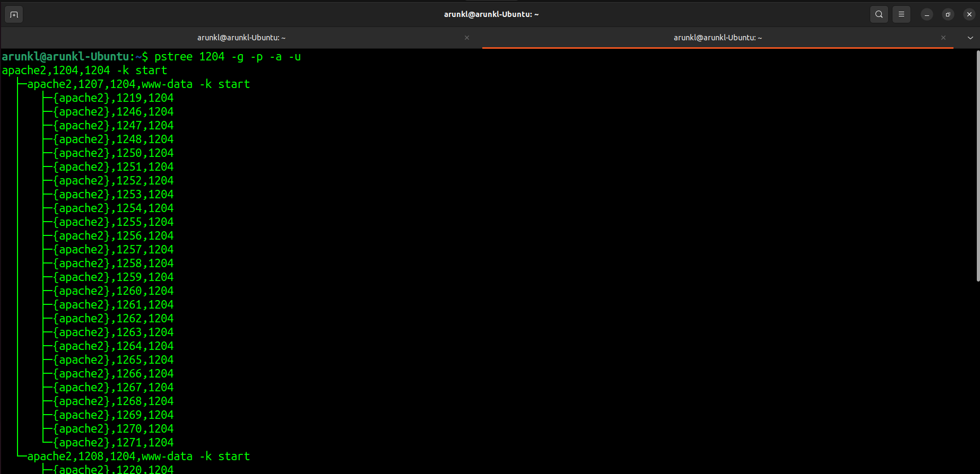The image size is (980, 474).
Task: Click the thread line {apache2},1254,1204
Action: pos(113,208)
